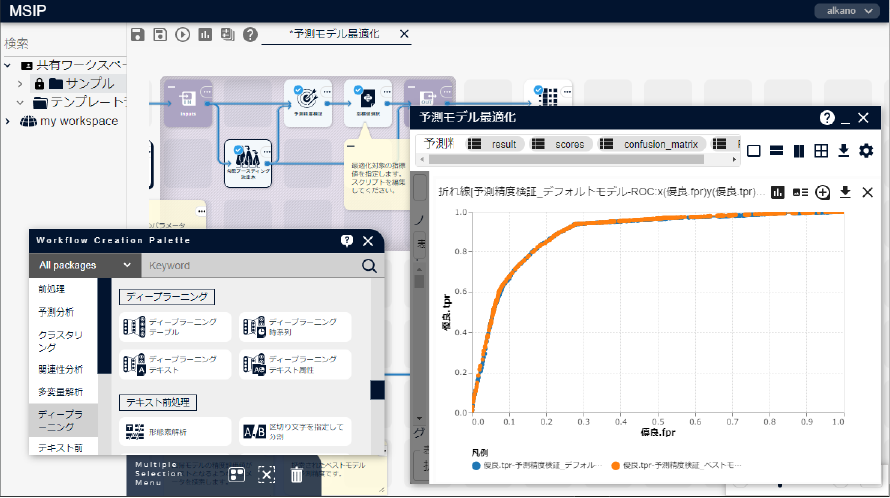Delete selection with the trash icon
Screen dimensions: 890x498
coord(296,475)
